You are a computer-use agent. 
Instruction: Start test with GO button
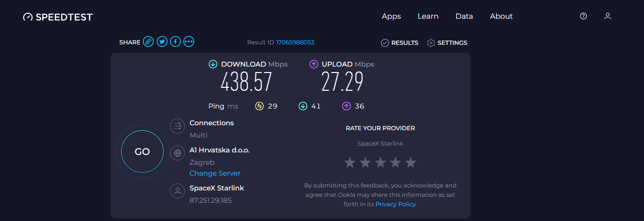[142, 151]
